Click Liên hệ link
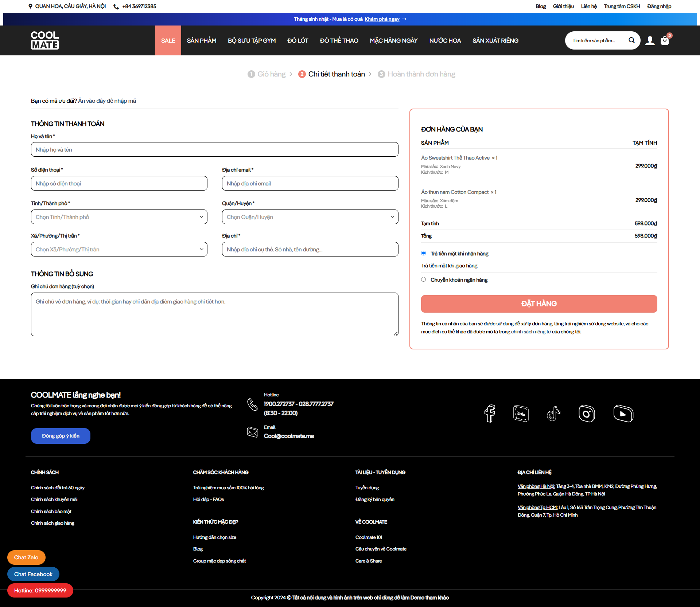700x607 pixels. pos(589,6)
